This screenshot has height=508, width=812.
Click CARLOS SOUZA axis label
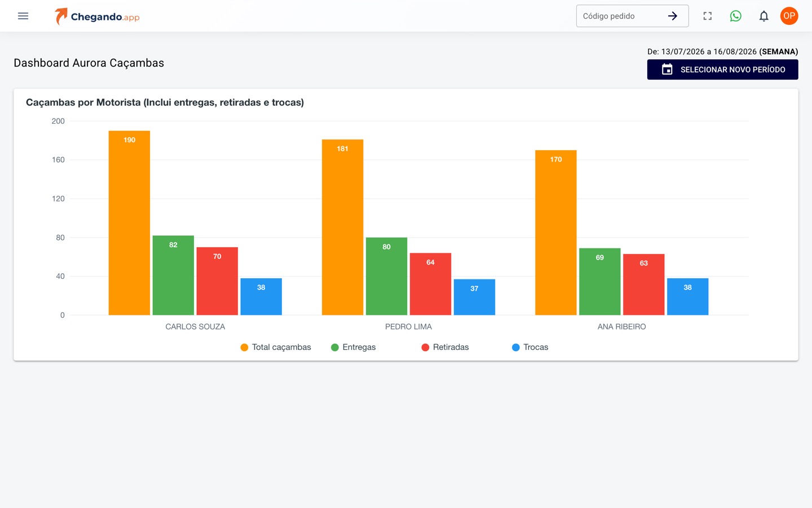[195, 327]
